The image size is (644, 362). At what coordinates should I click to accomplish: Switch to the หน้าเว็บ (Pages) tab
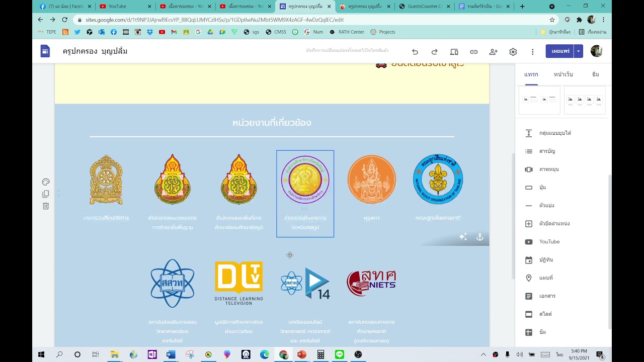click(563, 74)
